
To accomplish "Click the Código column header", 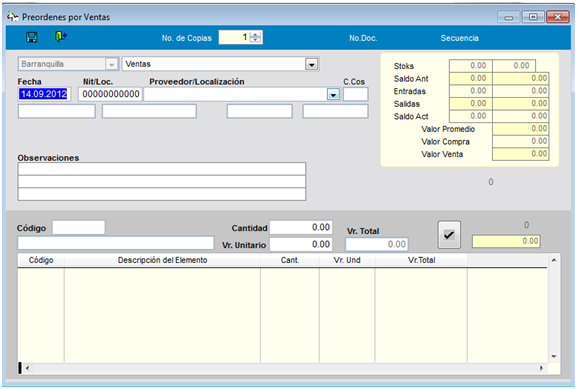I will (x=41, y=260).
